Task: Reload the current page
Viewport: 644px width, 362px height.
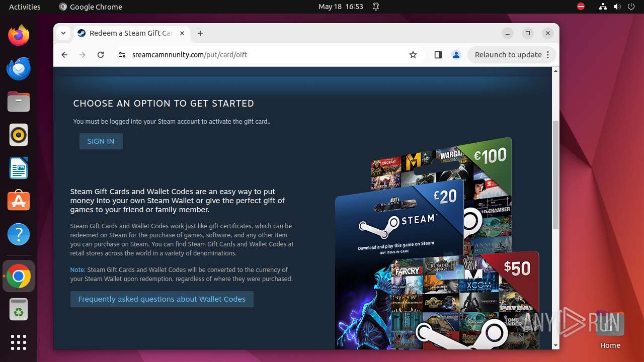Action: click(x=101, y=55)
